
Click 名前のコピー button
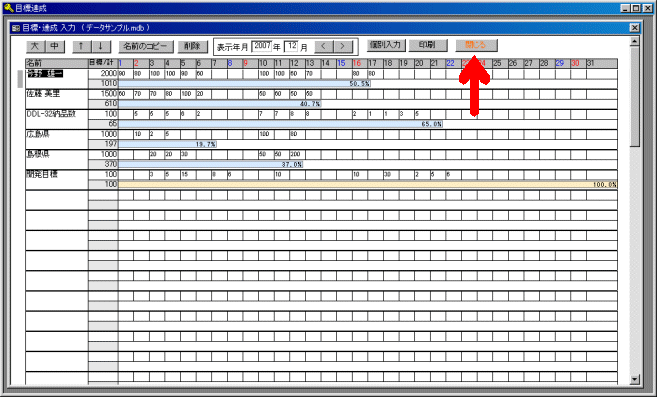pyautogui.click(x=146, y=46)
